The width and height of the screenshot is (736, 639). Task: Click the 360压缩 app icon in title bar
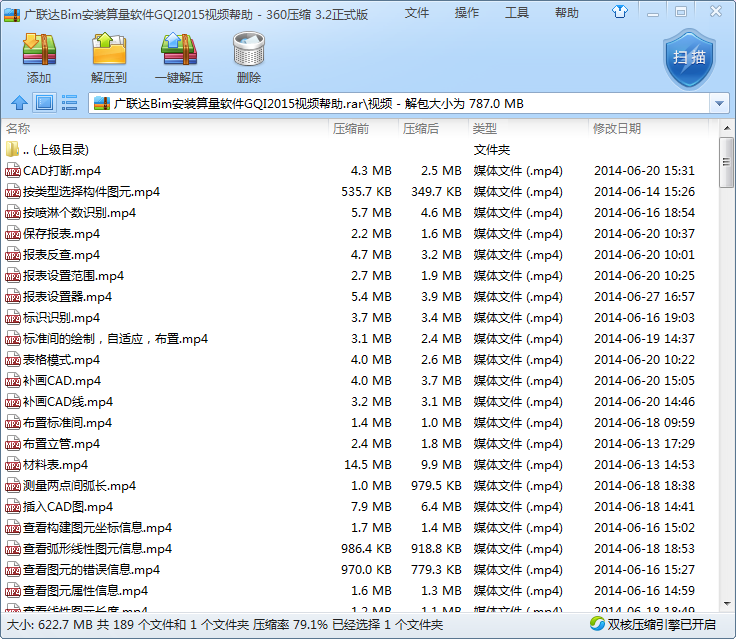click(12, 15)
